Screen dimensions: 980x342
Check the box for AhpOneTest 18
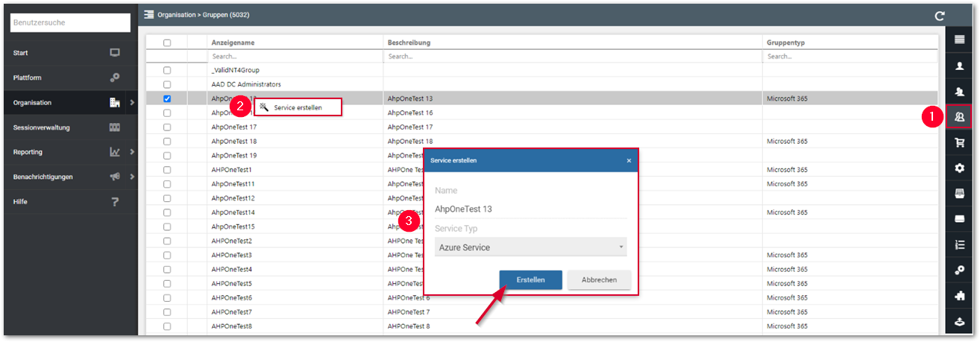[167, 141]
